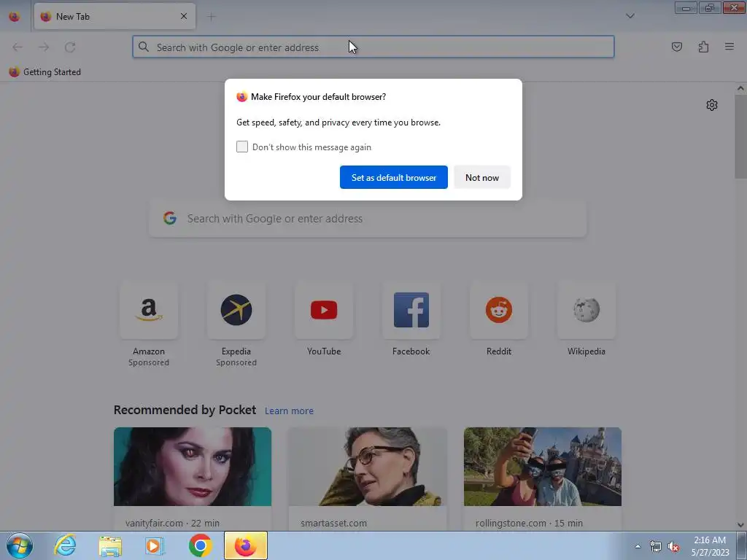This screenshot has height=560, width=747.
Task: Go back one page
Action: point(18,47)
